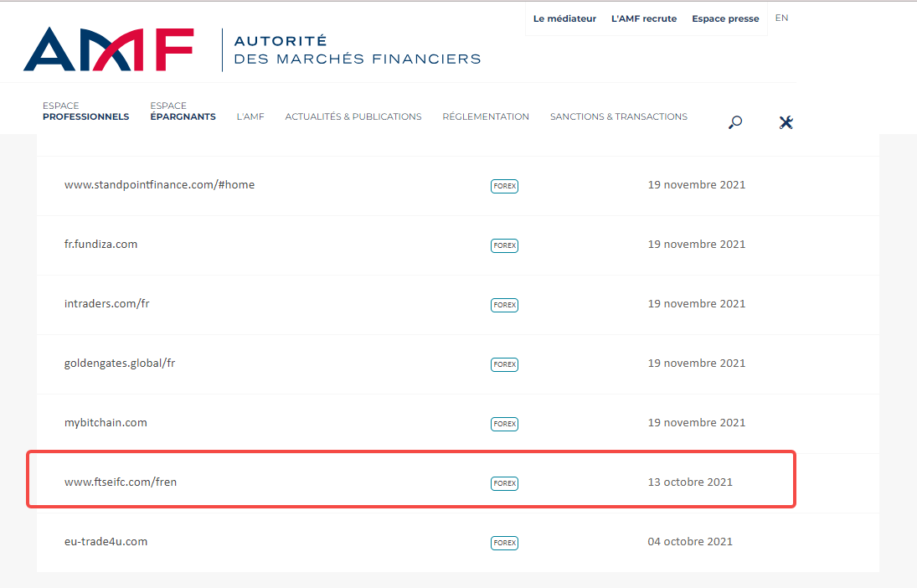Open Sanctions & Transactions menu

pos(618,116)
